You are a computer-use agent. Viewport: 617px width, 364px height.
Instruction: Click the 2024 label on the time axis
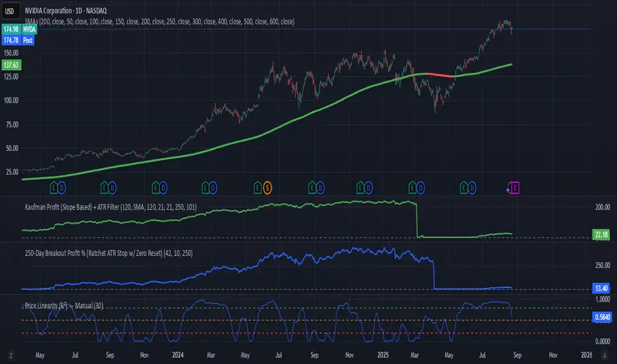178,355
